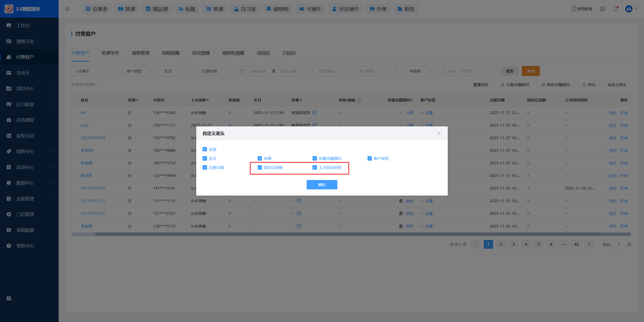Collapse the sidebar with hamburger icon
Viewport: 644px width, 322px height.
[67, 9]
